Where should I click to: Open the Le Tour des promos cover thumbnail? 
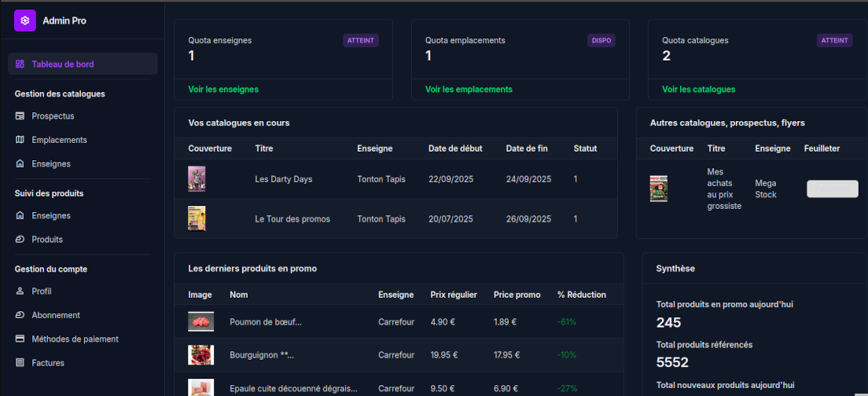pyautogui.click(x=197, y=218)
